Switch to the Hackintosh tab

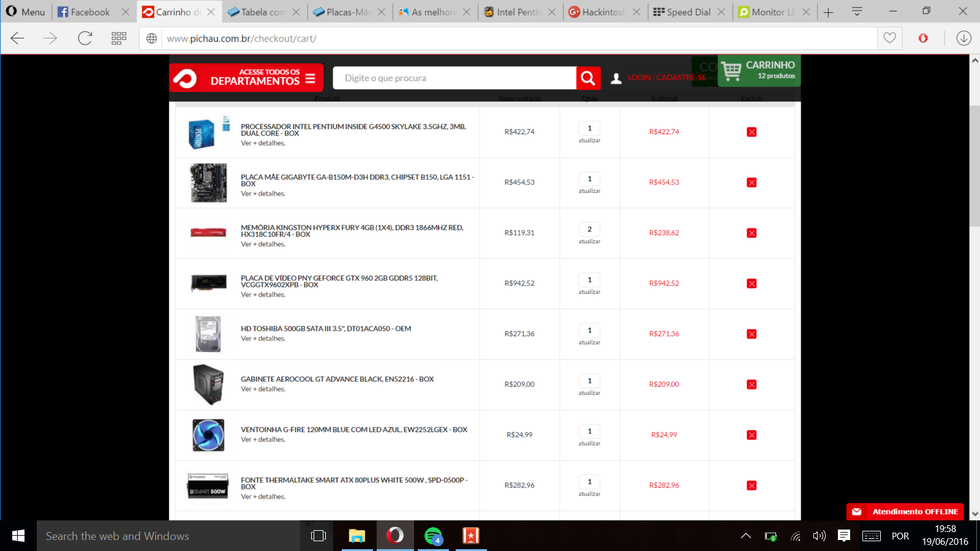tap(603, 12)
